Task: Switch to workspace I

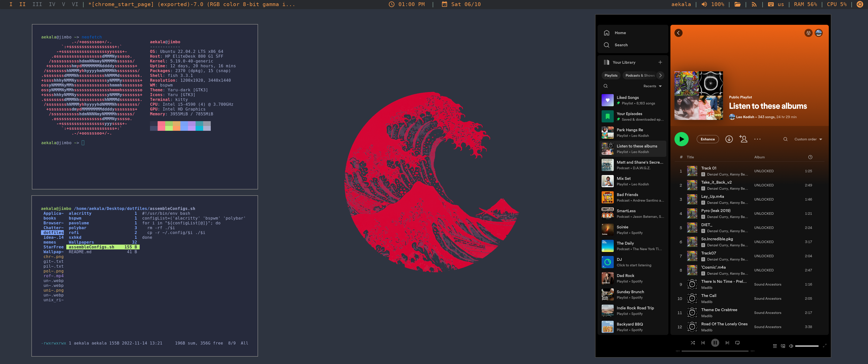Action: point(11,4)
